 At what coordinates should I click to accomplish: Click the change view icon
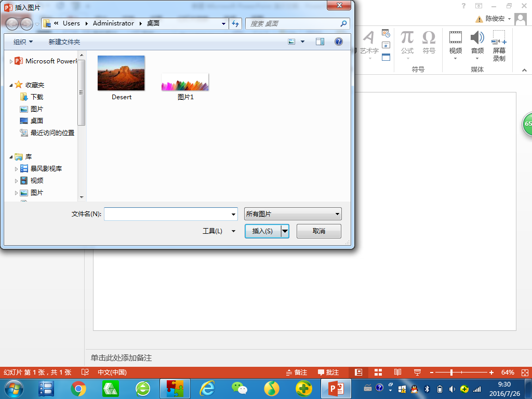pos(291,42)
